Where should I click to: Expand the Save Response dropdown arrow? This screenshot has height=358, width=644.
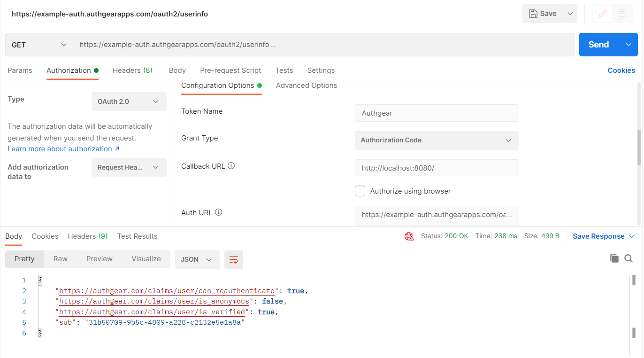[x=632, y=236]
